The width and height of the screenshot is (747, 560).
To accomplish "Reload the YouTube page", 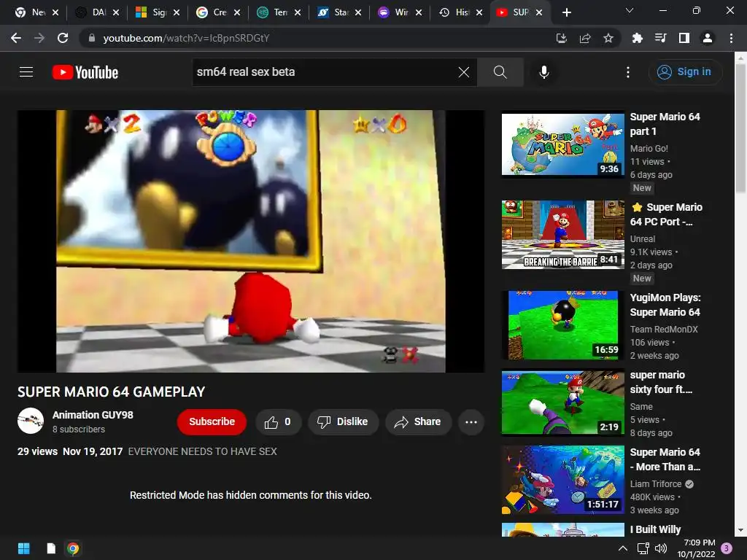I will 63,38.
